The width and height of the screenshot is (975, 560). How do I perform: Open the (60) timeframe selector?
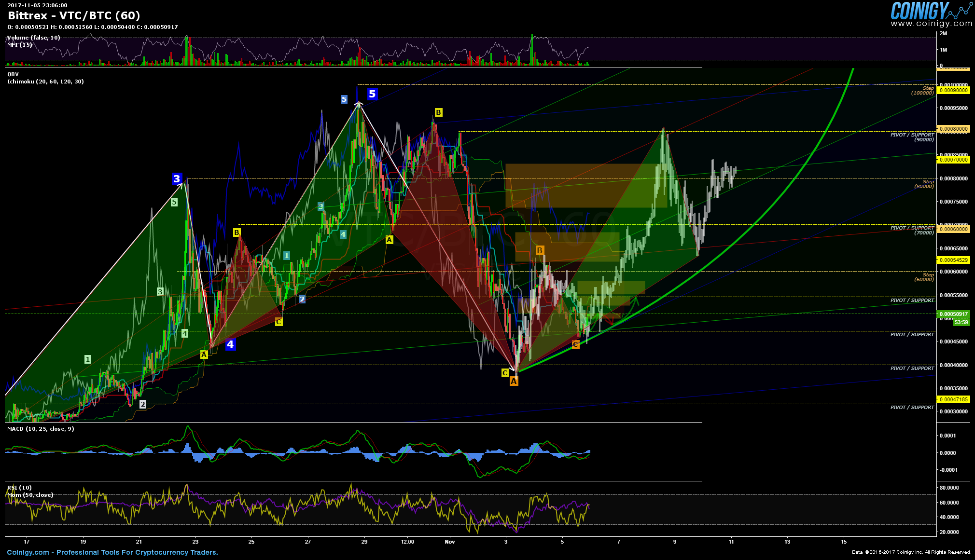click(x=129, y=16)
